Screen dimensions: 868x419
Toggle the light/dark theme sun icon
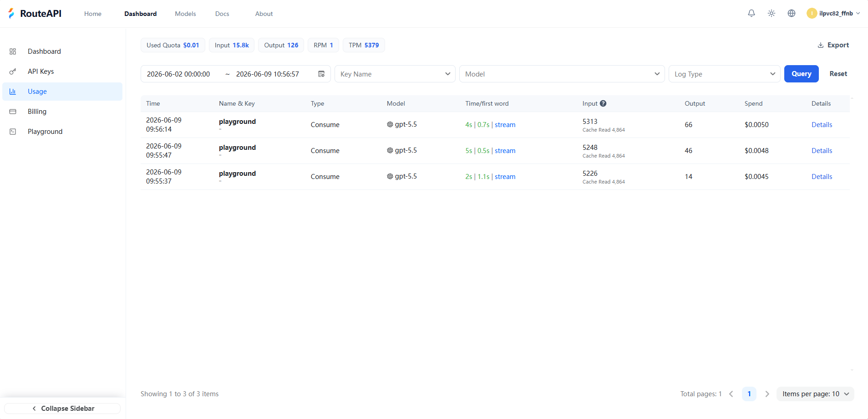pos(772,13)
